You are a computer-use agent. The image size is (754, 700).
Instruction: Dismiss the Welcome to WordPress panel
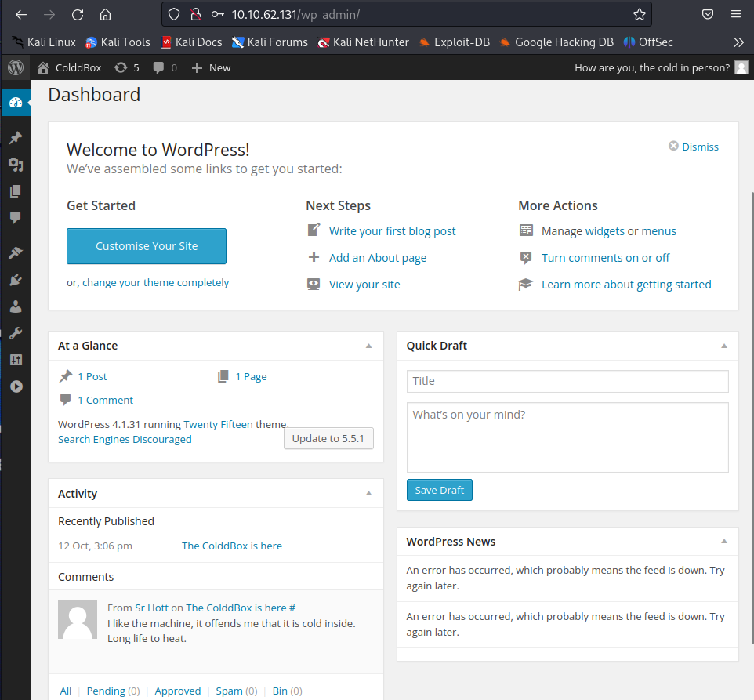pyautogui.click(x=694, y=147)
